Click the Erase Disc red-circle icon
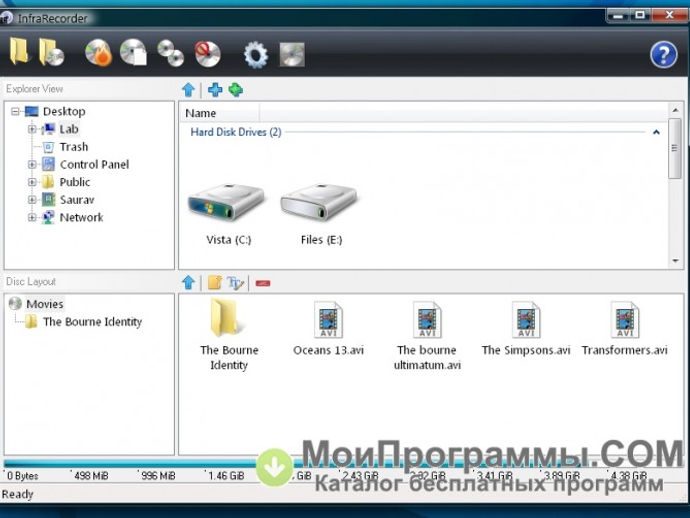Image resolution: width=690 pixels, height=518 pixels. (x=207, y=54)
